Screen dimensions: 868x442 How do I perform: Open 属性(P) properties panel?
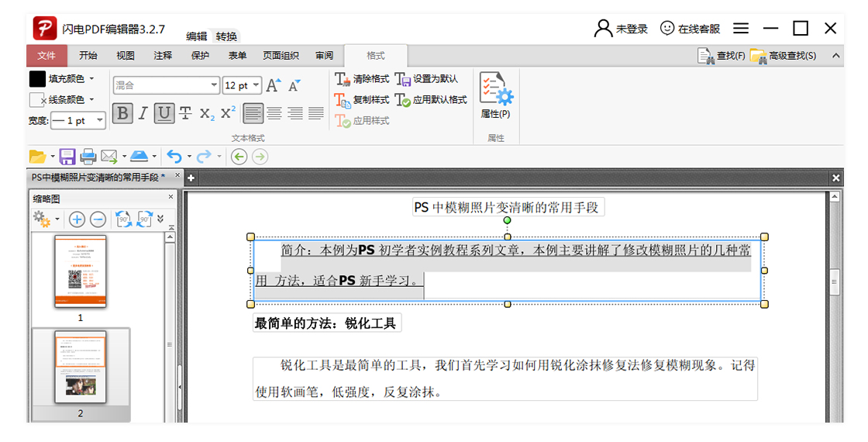coord(495,95)
